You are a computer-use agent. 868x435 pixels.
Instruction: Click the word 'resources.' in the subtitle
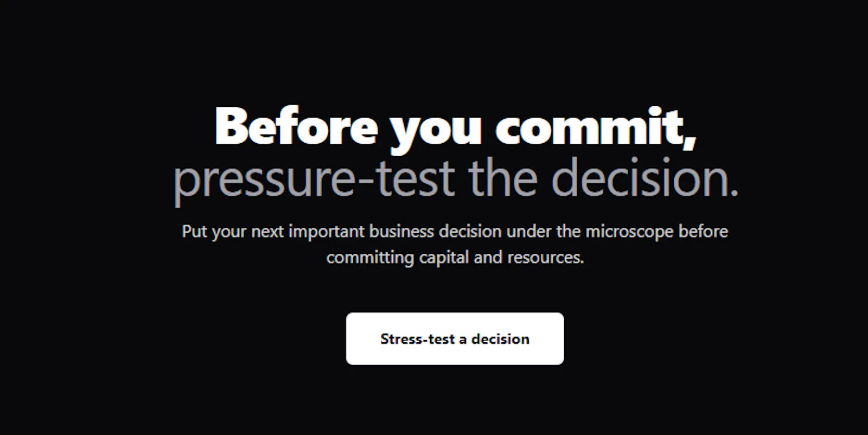click(x=546, y=258)
